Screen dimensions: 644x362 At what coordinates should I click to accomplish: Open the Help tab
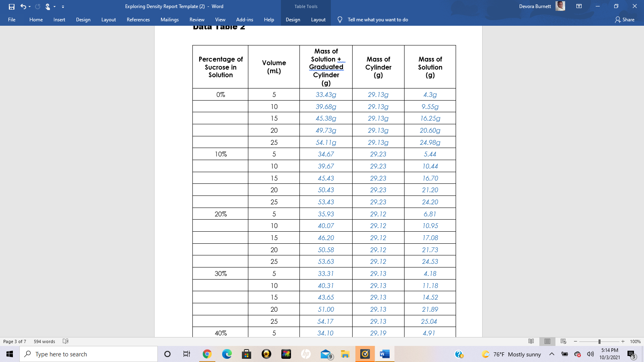269,19
